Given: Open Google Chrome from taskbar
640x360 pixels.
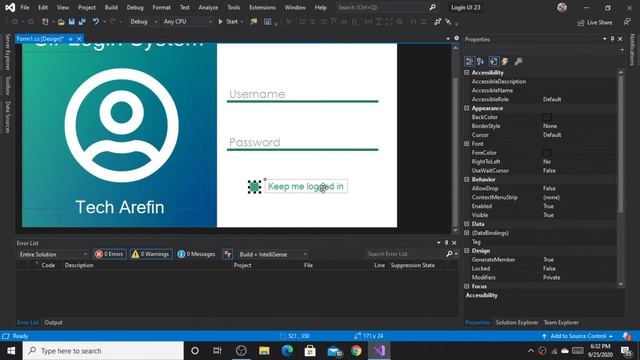Looking at the screenshot, I should (x=356, y=351).
